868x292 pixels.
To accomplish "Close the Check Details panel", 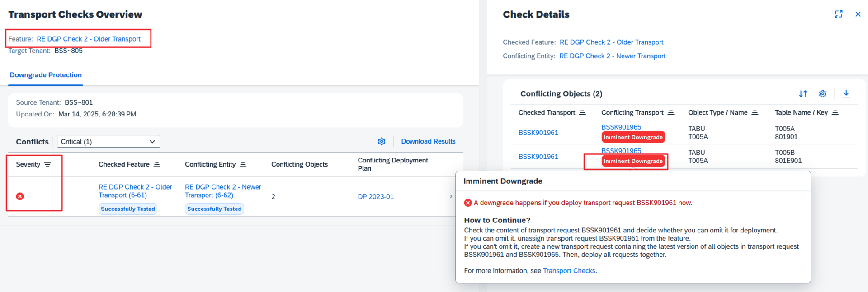I will (858, 14).
